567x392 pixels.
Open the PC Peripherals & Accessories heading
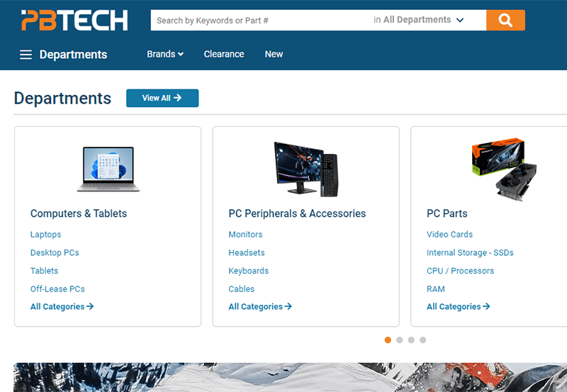click(297, 213)
